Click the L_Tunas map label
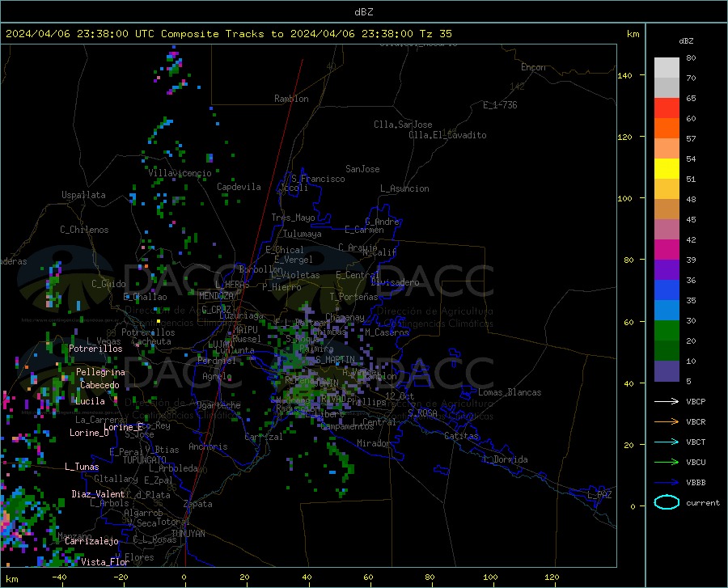This screenshot has width=728, height=588. tap(82, 467)
